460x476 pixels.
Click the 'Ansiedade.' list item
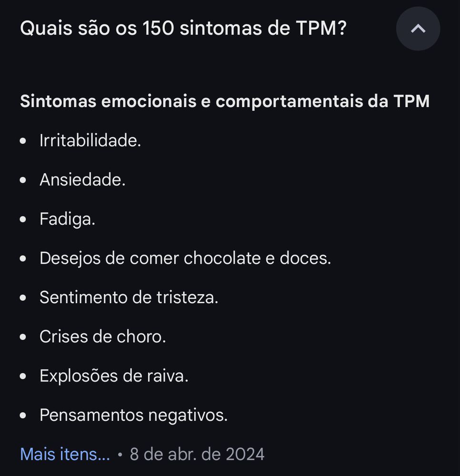click(82, 180)
